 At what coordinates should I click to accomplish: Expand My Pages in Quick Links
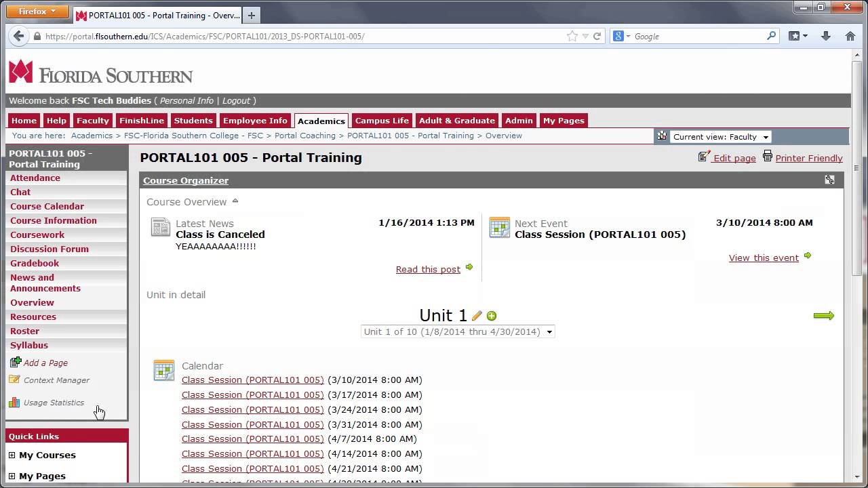click(12, 476)
